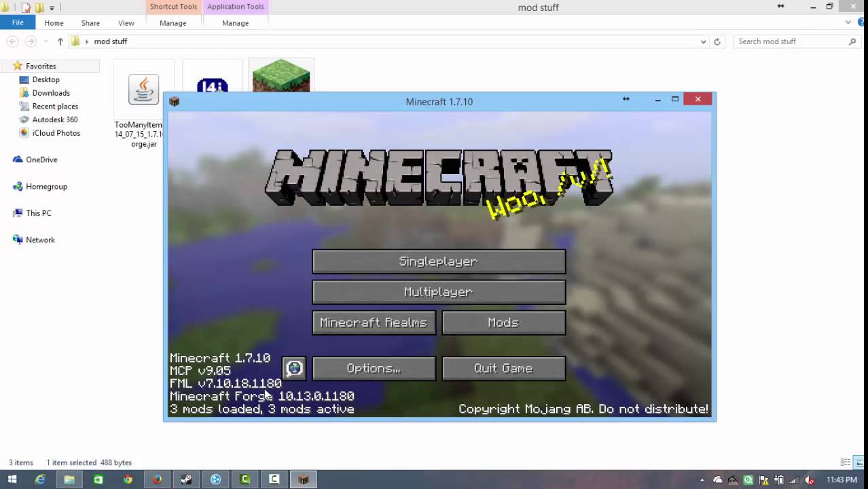Click the Explorer Forward arrow
868x489 pixels.
pyautogui.click(x=31, y=41)
